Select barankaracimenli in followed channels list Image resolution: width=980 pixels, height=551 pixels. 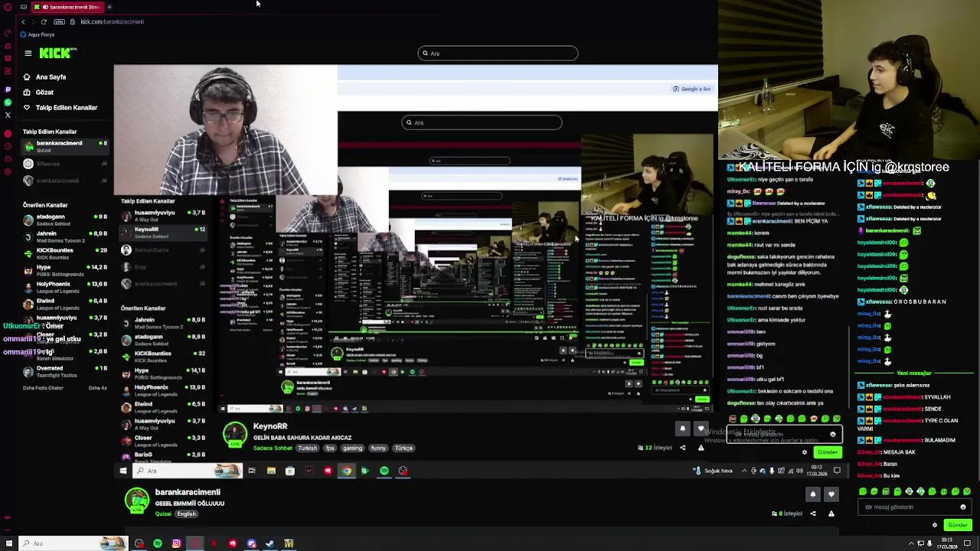tap(65, 146)
